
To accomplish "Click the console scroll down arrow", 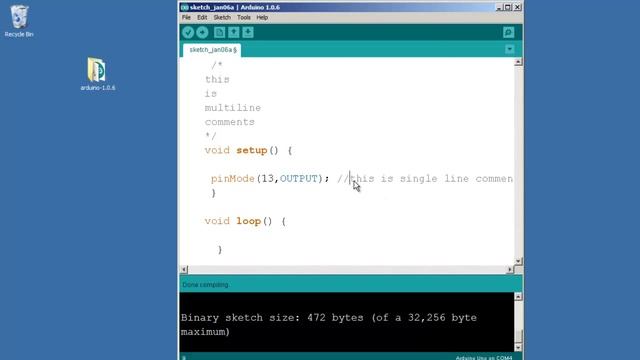I will tap(518, 348).
